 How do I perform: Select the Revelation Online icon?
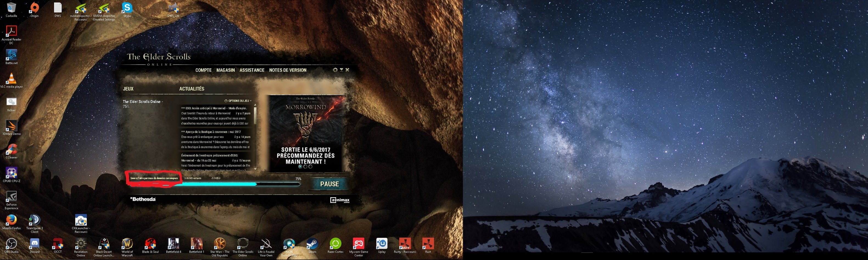(81, 248)
